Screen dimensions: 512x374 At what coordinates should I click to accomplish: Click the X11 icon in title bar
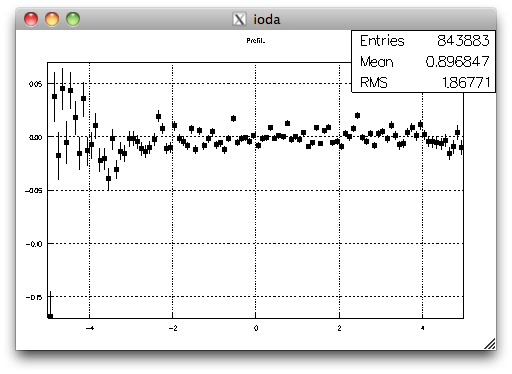click(x=239, y=19)
